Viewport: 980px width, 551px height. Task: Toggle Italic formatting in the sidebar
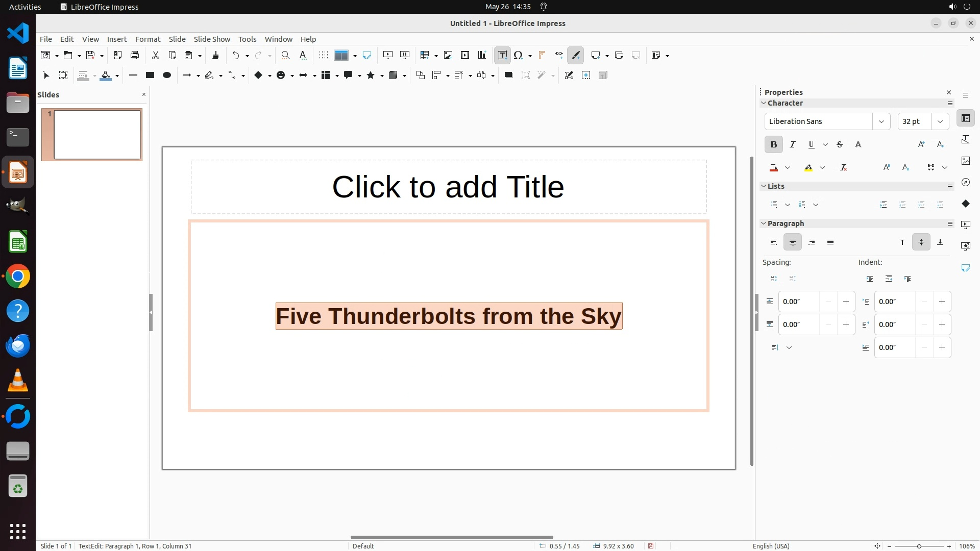[x=792, y=145]
